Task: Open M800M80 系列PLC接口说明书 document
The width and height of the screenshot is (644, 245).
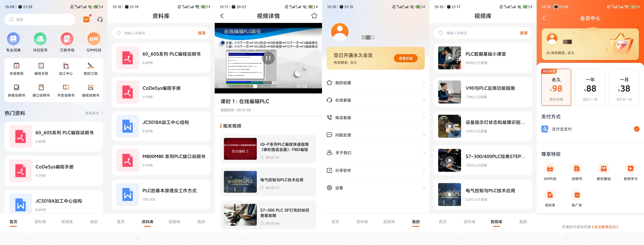Action: tap(161, 160)
